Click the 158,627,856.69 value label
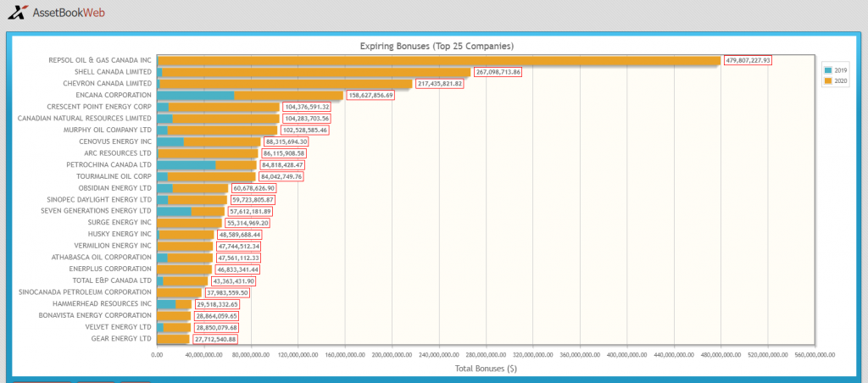This screenshot has height=383, width=868. point(371,95)
